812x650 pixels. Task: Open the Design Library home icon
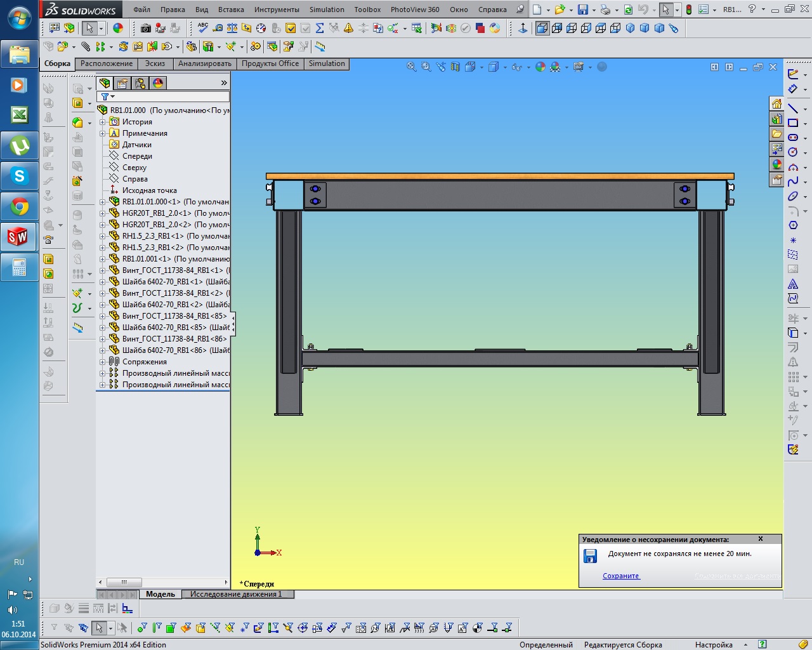(x=776, y=103)
